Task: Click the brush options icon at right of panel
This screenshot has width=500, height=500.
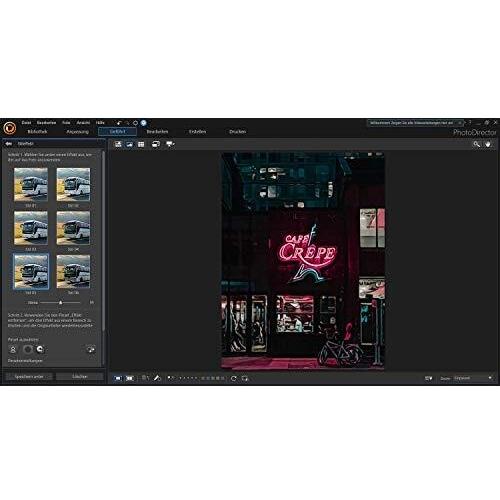Action: coord(91,349)
